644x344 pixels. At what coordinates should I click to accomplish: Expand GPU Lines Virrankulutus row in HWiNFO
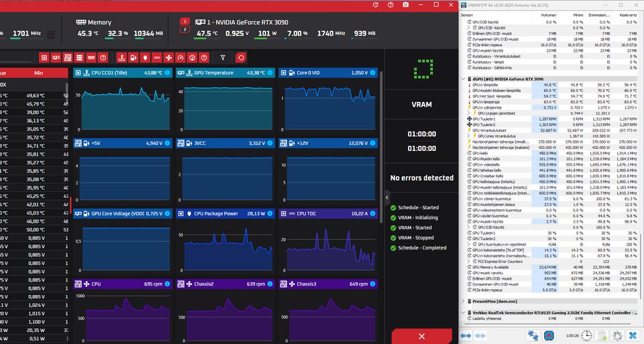pyautogui.click(x=469, y=136)
